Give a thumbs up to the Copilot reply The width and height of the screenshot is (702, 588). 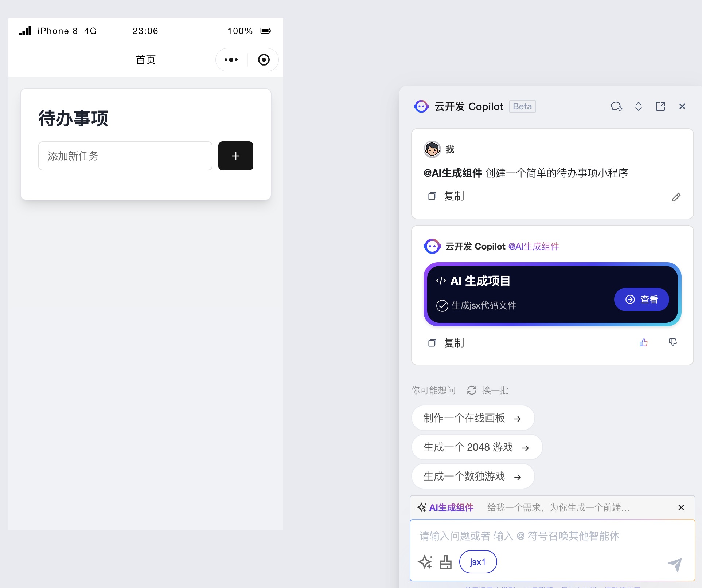pyautogui.click(x=643, y=342)
